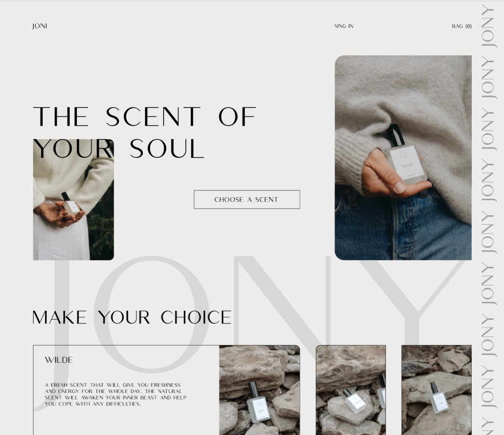Select the product photo showing two bottles

[x=351, y=390]
